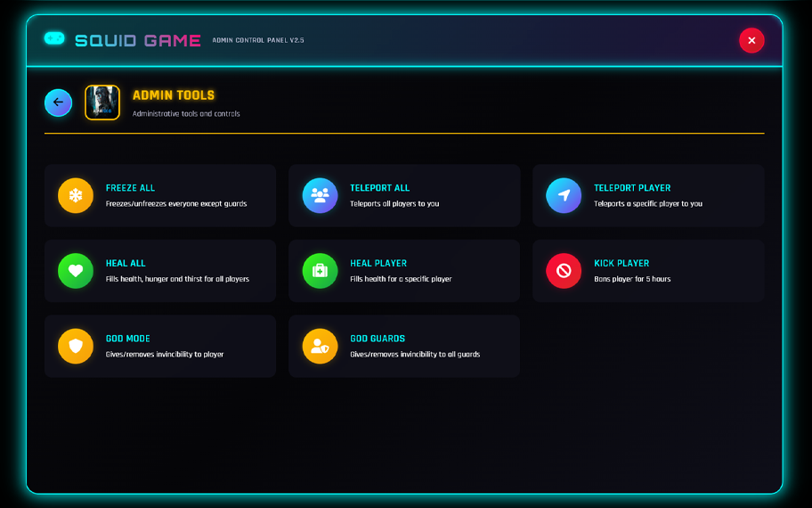Viewport: 812px width, 508px height.
Task: Click the shield God Mode icon
Action: tap(76, 346)
